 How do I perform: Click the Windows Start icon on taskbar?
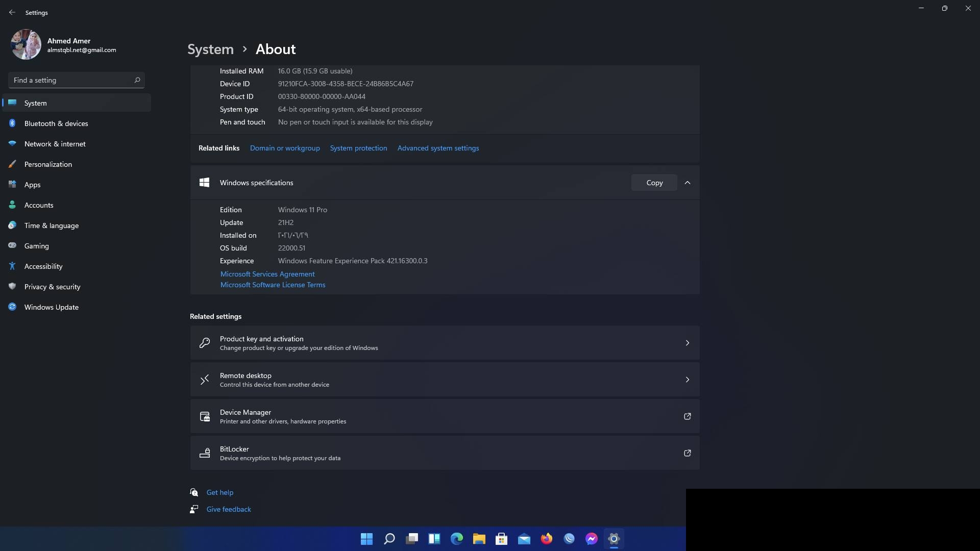[366, 539]
